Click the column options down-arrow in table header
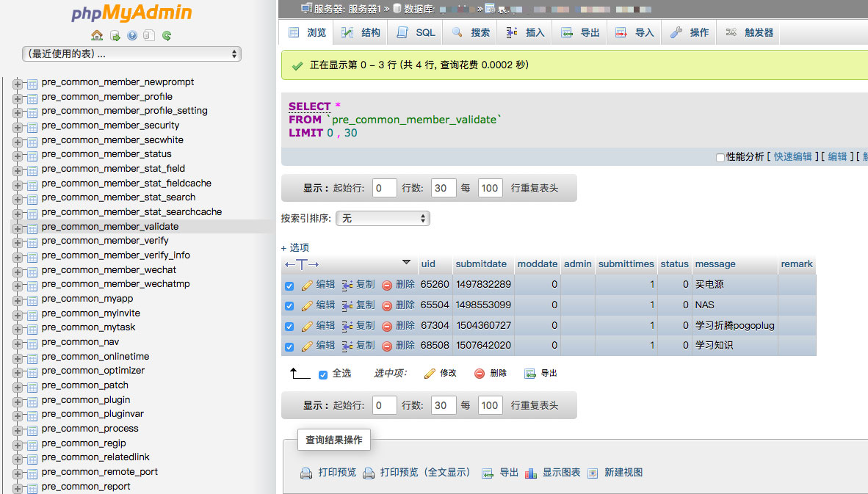Viewport: 868px width, 494px height. coord(406,262)
